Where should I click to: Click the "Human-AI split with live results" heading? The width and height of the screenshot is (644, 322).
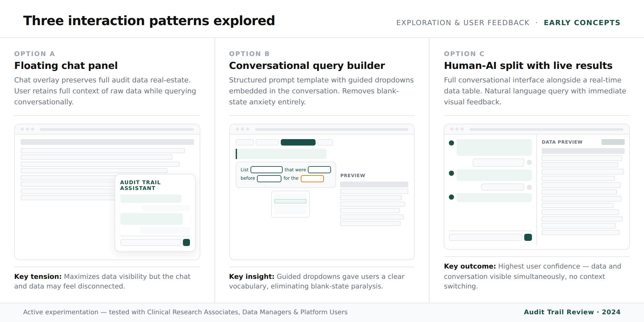point(528,66)
